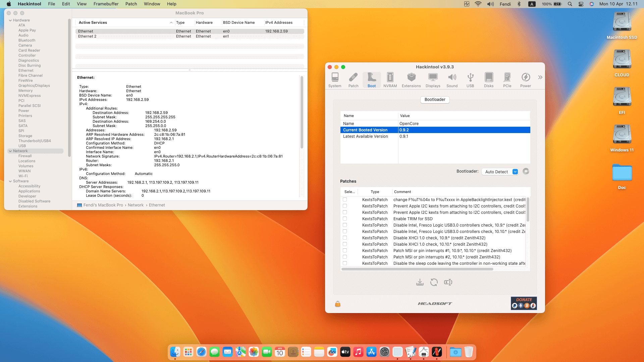
Task: Click the Donate button in Hackintool
Action: tap(524, 303)
